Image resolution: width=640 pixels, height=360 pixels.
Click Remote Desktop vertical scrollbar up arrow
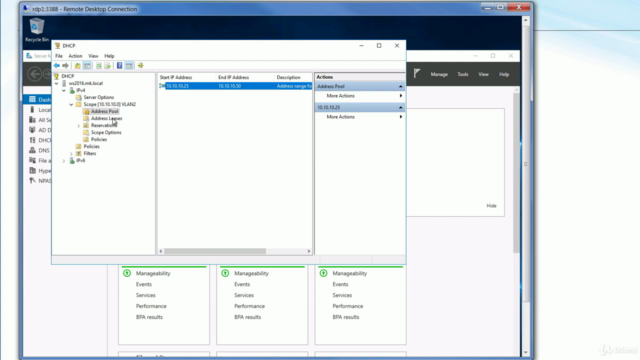526,20
